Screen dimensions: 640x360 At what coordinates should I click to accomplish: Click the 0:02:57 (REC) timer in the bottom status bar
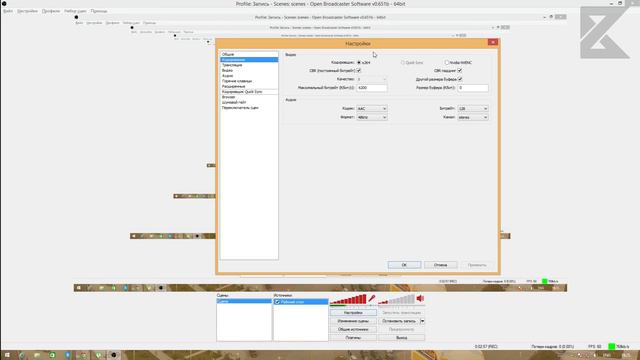[486, 347]
